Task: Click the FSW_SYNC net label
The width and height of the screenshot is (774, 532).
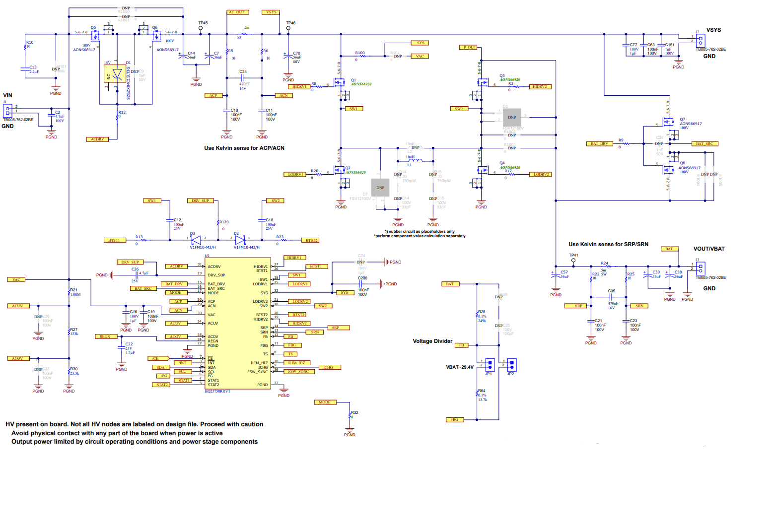Action: pos(299,372)
